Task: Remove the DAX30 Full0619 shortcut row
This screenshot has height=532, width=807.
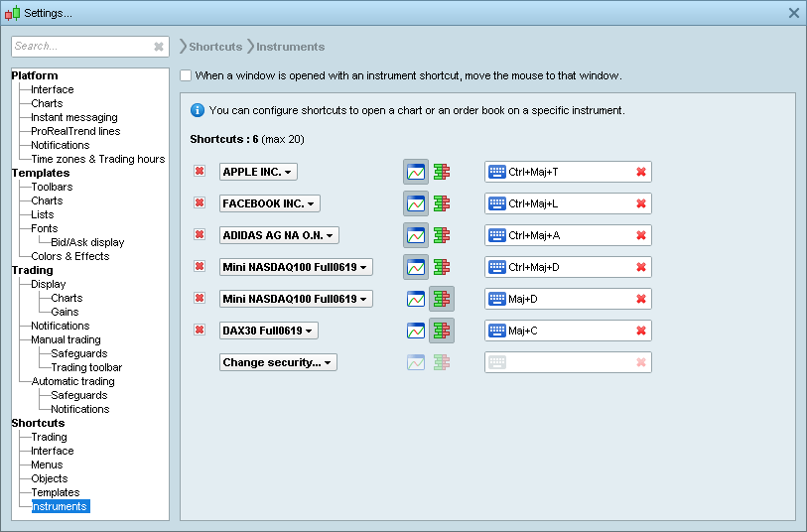Action: 200,331
